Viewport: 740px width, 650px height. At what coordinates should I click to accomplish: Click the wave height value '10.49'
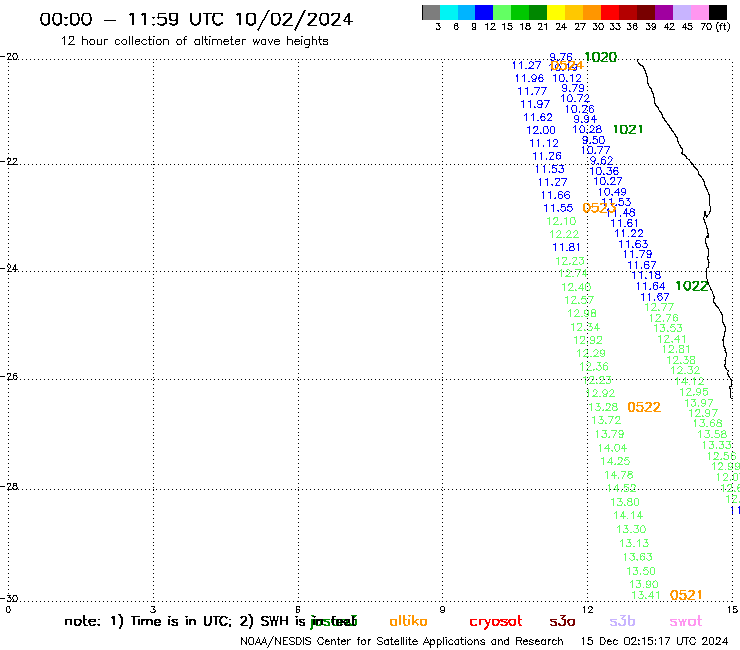(x=612, y=192)
